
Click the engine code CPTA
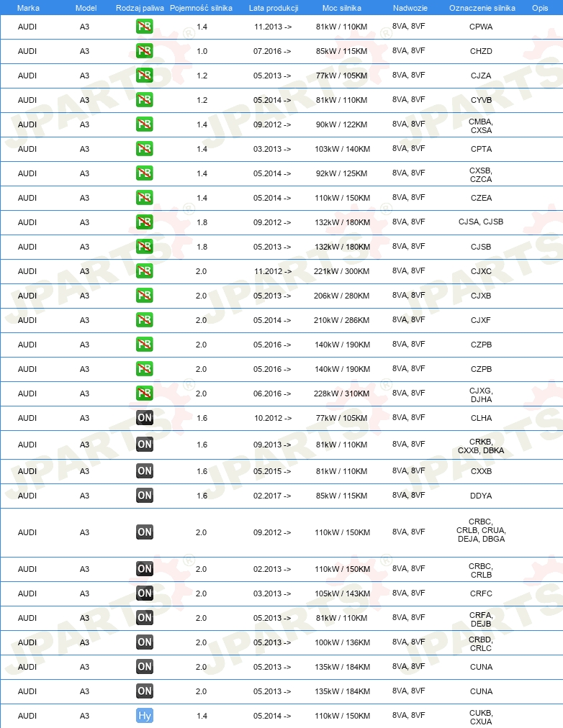[481, 149]
